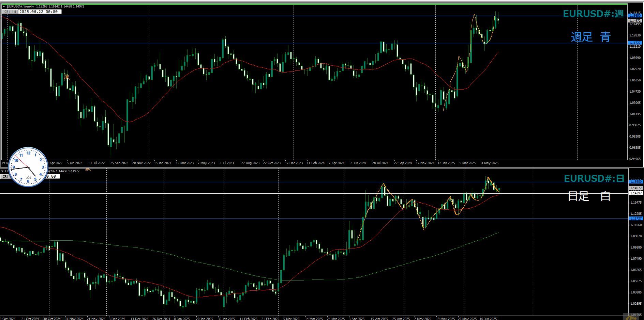This screenshot has width=644, height=320.
Task: Select the 週足 青 text label
Action: [591, 37]
